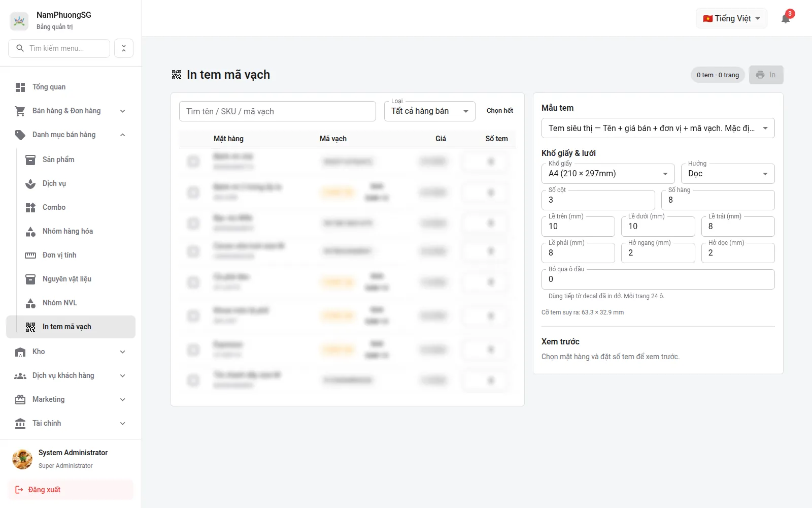Check the fourth item row checkbox
Screen dimensions: 812x508
coord(193,251)
